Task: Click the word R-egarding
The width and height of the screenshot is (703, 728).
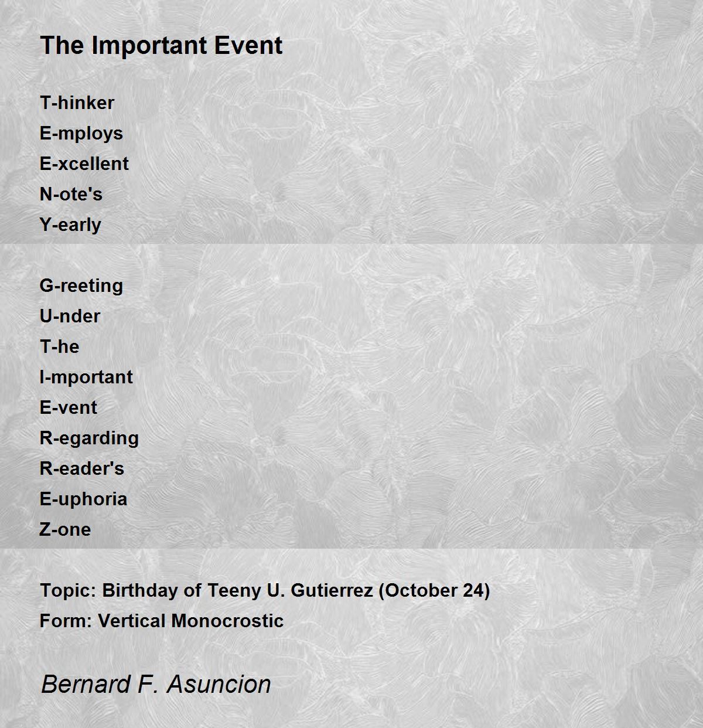Action: pyautogui.click(x=89, y=439)
